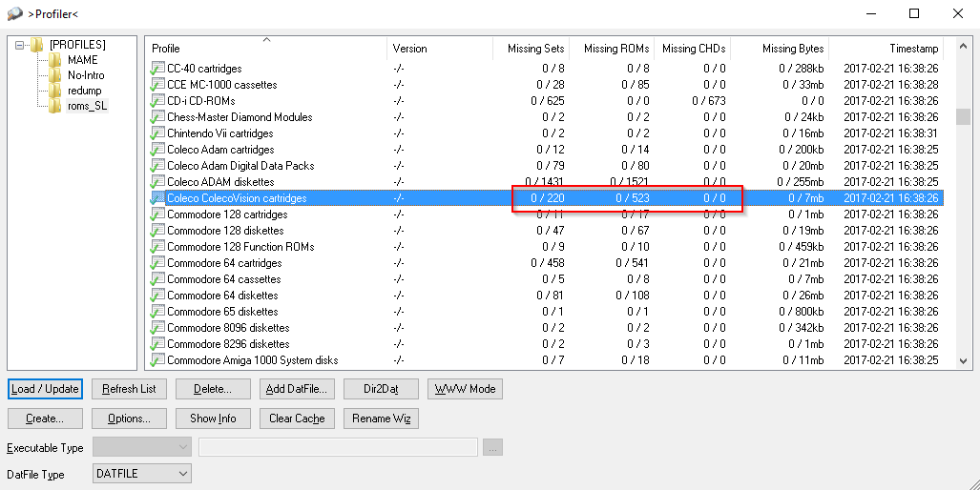
Task: Sort list by Missing Sets column
Action: [531, 48]
